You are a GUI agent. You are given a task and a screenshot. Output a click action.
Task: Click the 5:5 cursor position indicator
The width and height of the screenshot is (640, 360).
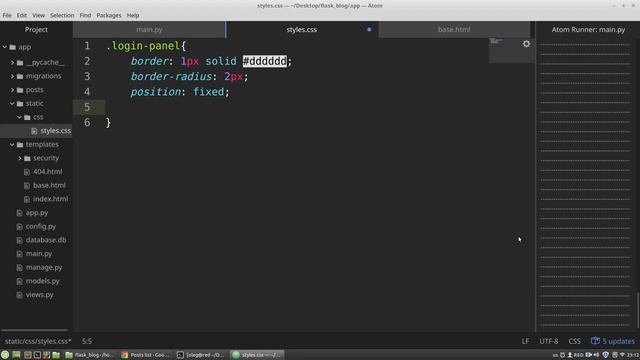(x=87, y=341)
